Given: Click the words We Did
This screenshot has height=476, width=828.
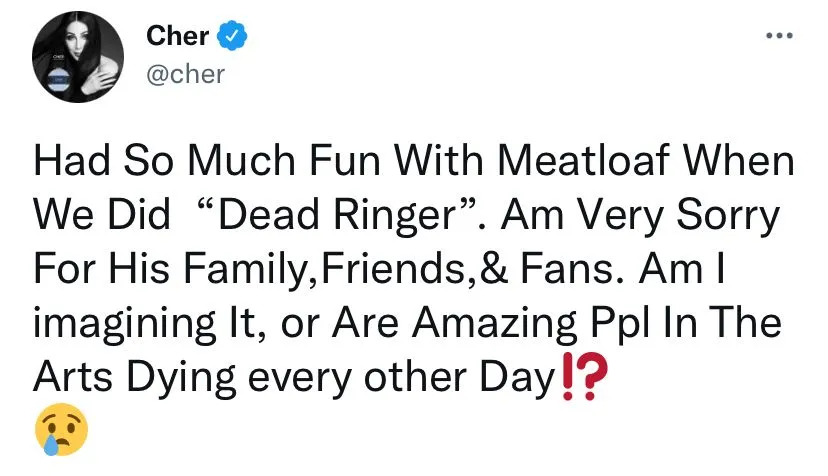Looking at the screenshot, I should tap(102, 214).
